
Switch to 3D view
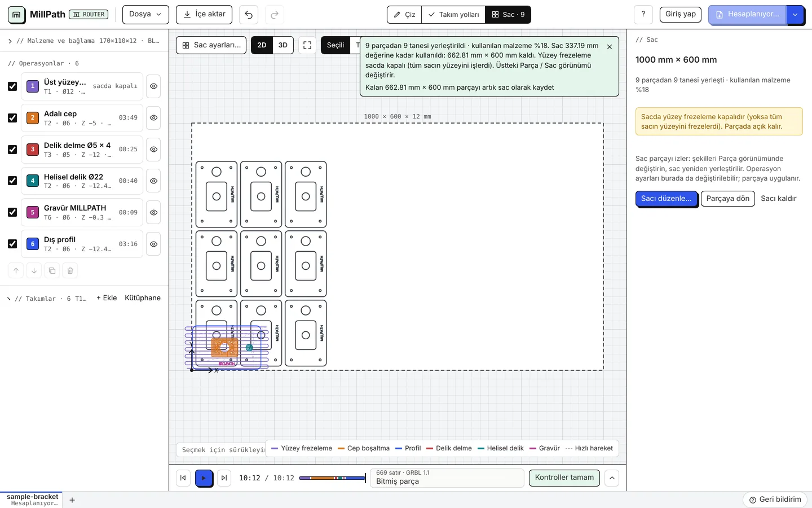[x=283, y=45]
